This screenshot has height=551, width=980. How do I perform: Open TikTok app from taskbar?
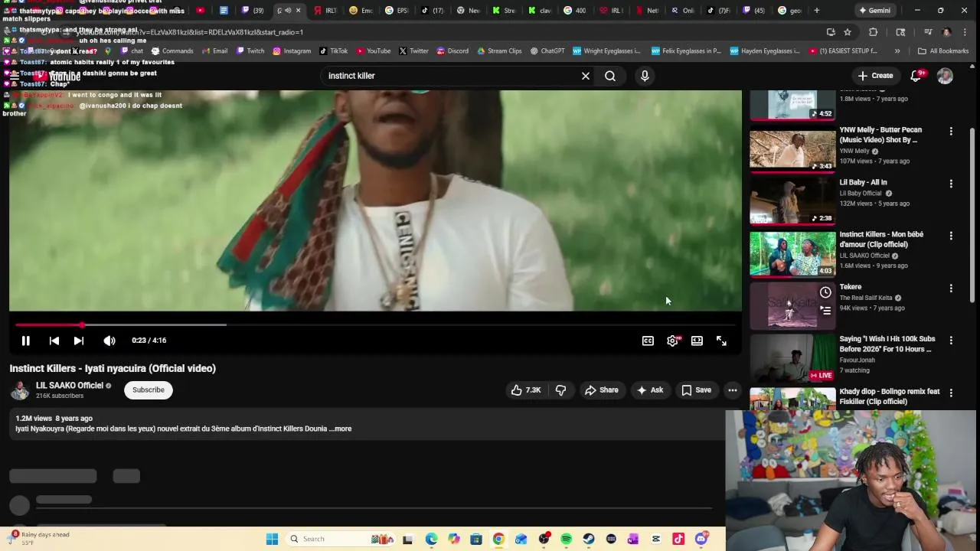pos(678,539)
